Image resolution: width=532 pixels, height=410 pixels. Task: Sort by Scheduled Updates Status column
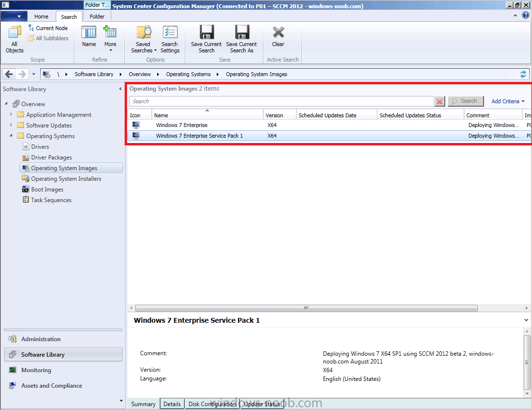[420, 115]
